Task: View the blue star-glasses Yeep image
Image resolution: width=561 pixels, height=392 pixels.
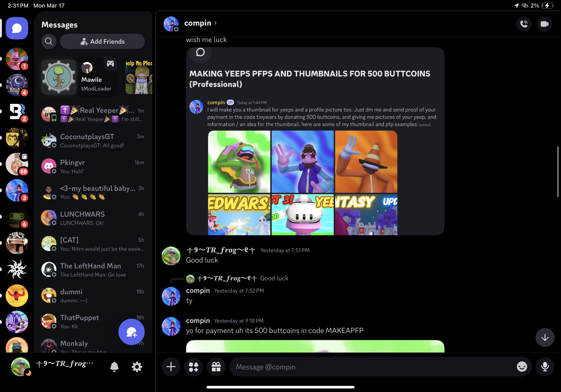Action: point(303,161)
